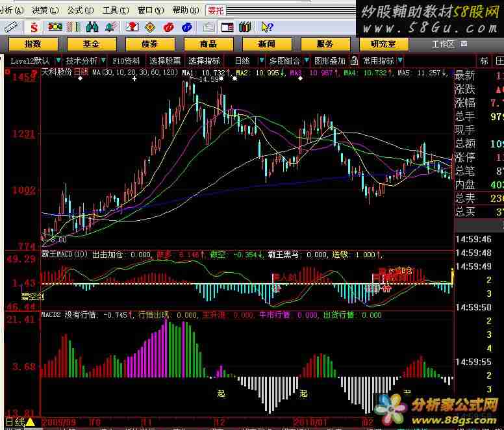This screenshot has height=430, width=504.
Task: Click the MA(30,10,20,30,60,120) parameter text
Action: pos(135,72)
